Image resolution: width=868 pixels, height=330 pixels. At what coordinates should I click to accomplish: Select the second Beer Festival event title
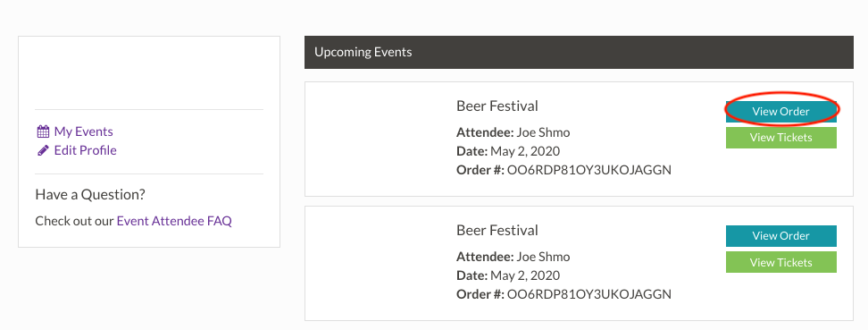tap(497, 230)
